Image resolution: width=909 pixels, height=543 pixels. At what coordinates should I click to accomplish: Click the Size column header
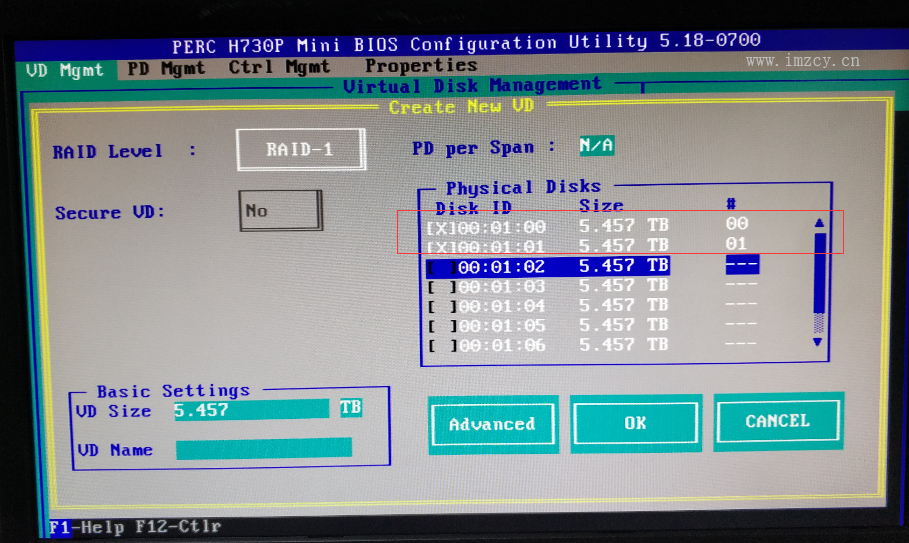coord(601,206)
